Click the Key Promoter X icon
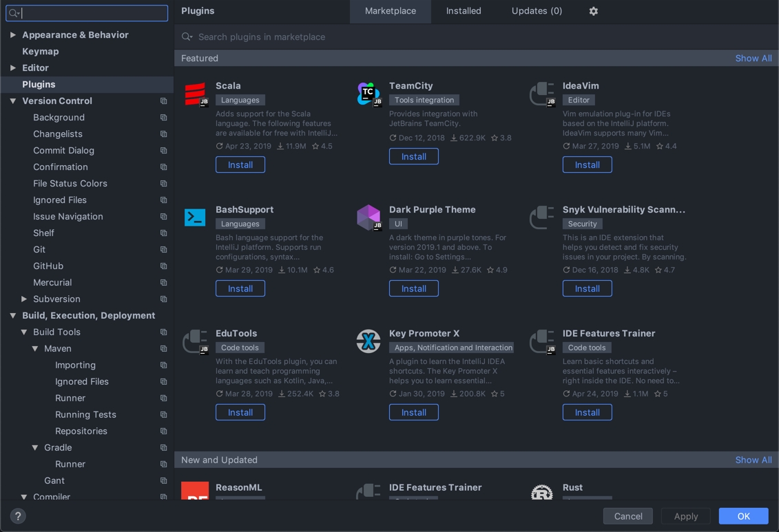779x532 pixels. [368, 341]
